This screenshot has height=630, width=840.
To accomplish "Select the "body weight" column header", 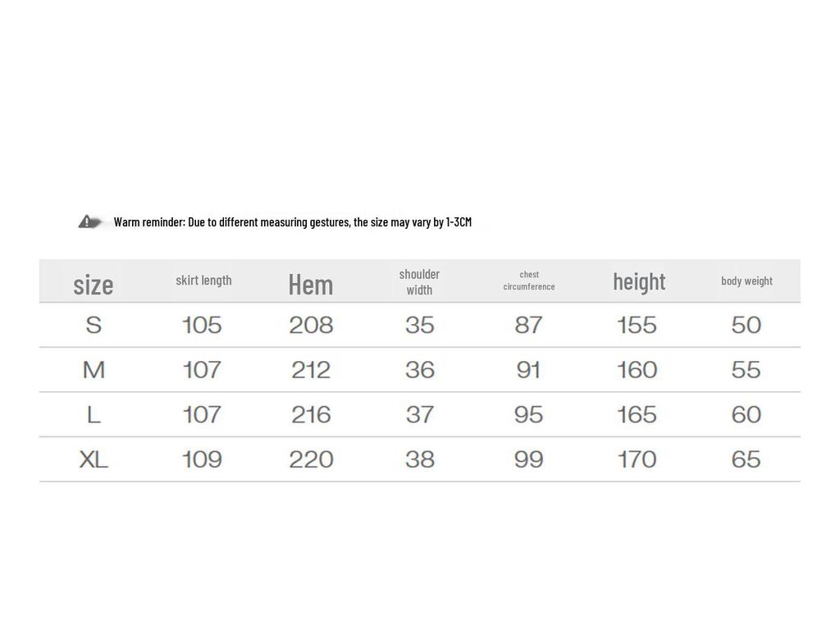I will tap(746, 281).
